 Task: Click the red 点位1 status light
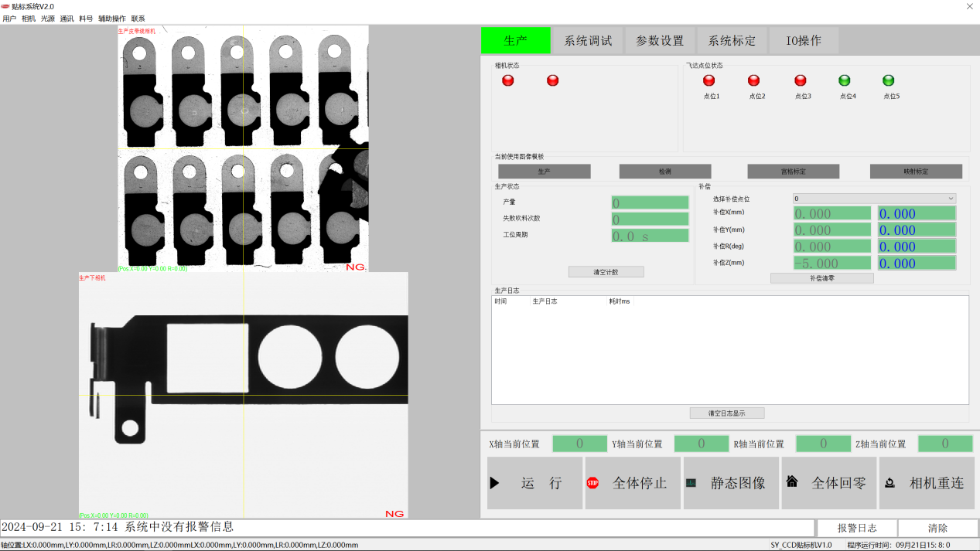tap(709, 80)
